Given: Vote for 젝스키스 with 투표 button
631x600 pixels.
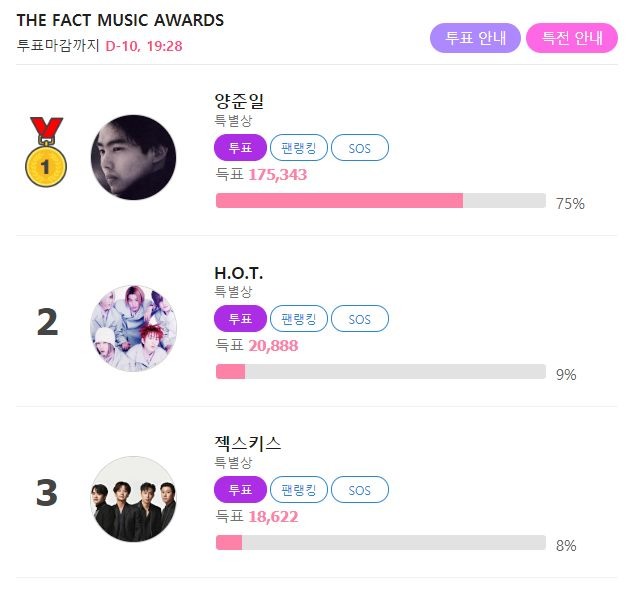Looking at the screenshot, I should pos(240,490).
